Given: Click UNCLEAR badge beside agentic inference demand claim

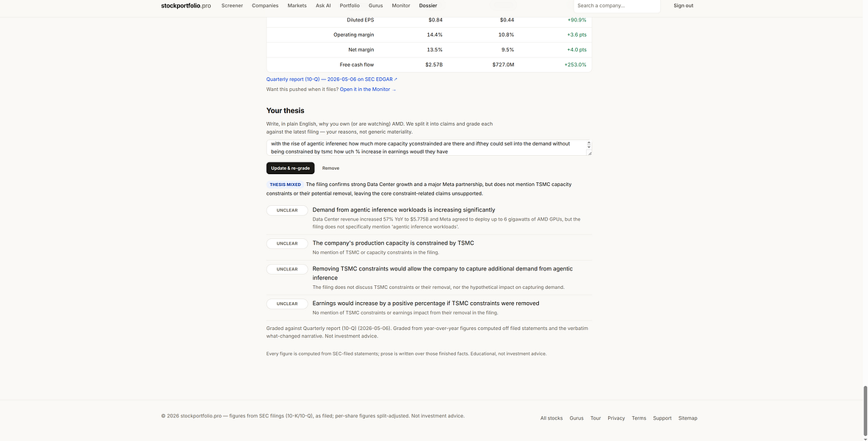Looking at the screenshot, I should [286, 210].
